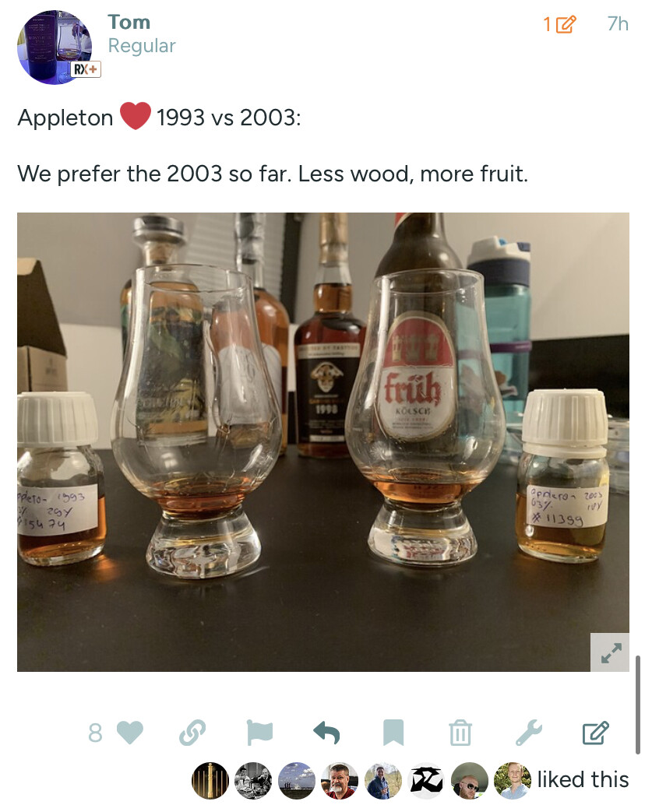Bookmark this post
This screenshot has width=645, height=812.
point(393,733)
